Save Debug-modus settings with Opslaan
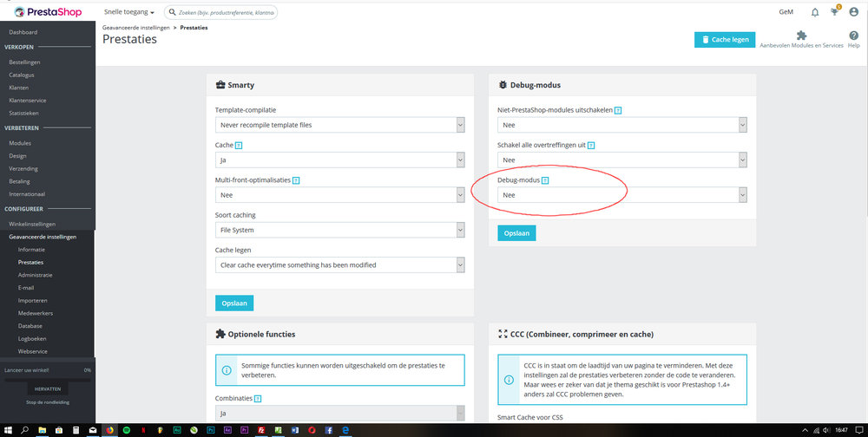The width and height of the screenshot is (868, 437). click(x=516, y=233)
